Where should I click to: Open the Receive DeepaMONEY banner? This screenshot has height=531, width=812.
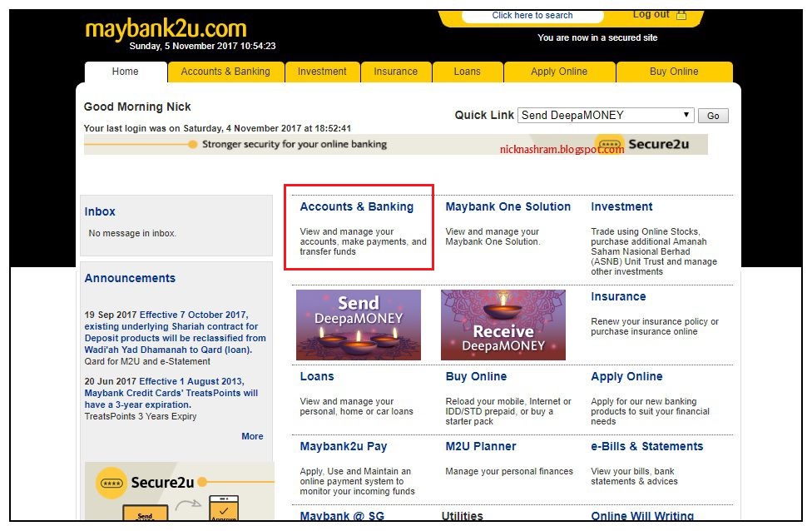click(503, 325)
